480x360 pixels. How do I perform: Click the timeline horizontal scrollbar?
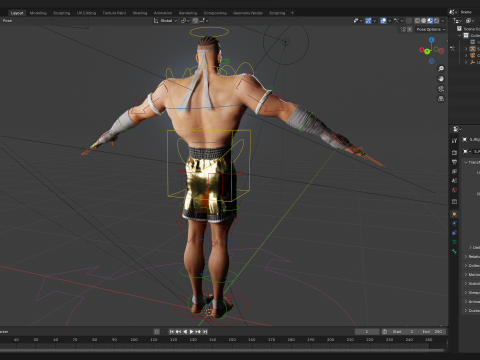[x=222, y=350]
